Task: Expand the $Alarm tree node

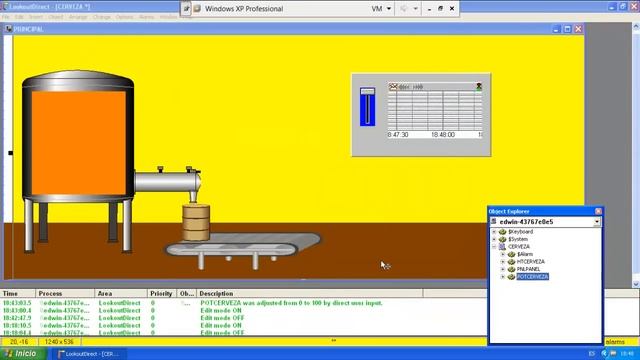Action: (x=503, y=254)
